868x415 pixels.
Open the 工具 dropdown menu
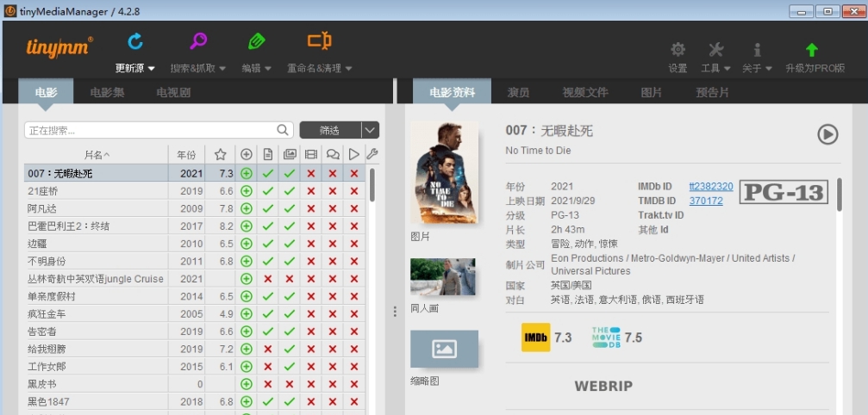[727, 69]
